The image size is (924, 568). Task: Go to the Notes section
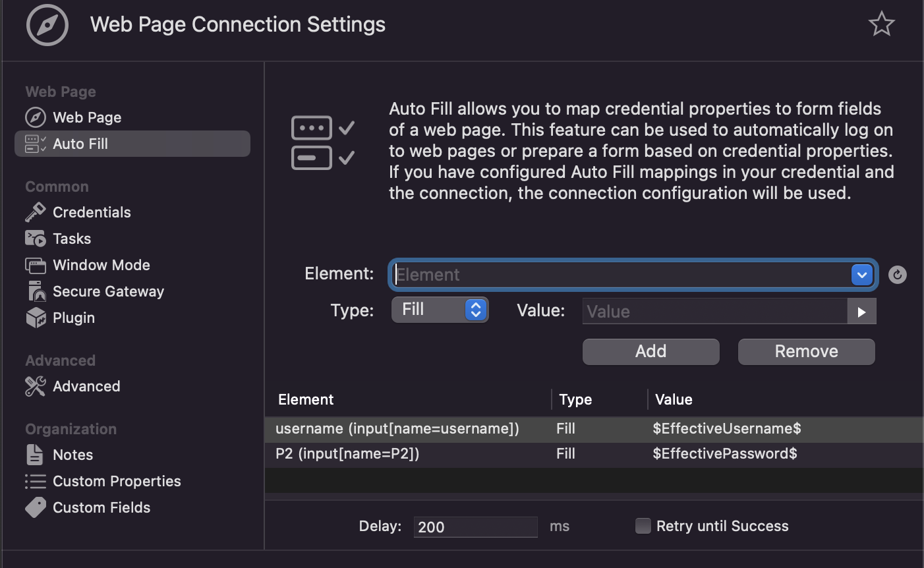(72, 455)
